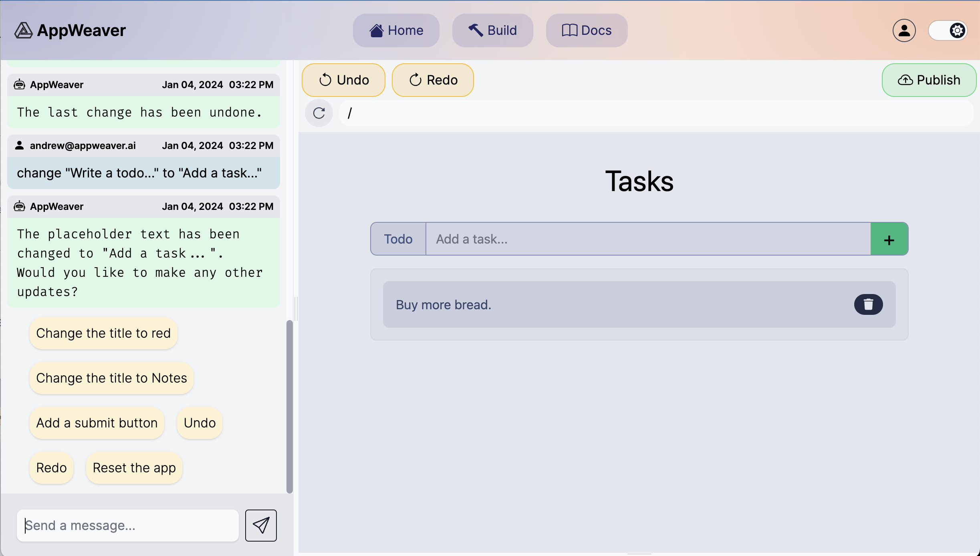Screen dimensions: 980x556
Task: Reload the preview with refresh icon
Action: pyautogui.click(x=319, y=113)
